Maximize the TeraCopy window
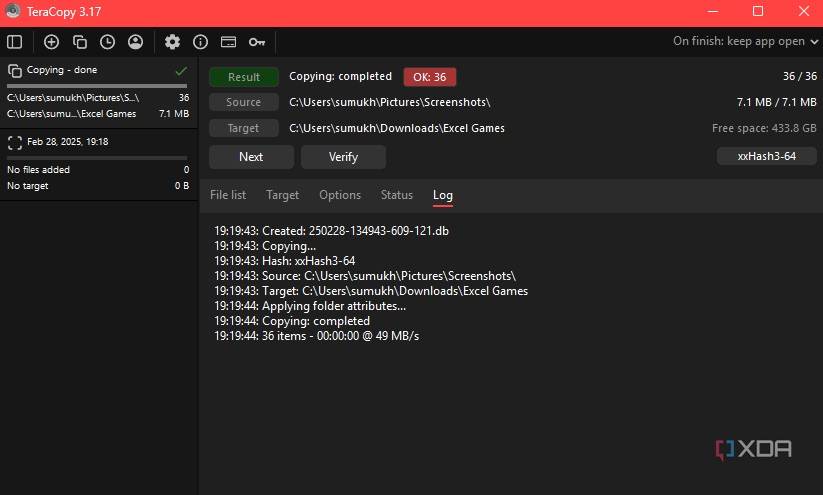Viewport: 823px width, 495px height. click(x=758, y=11)
